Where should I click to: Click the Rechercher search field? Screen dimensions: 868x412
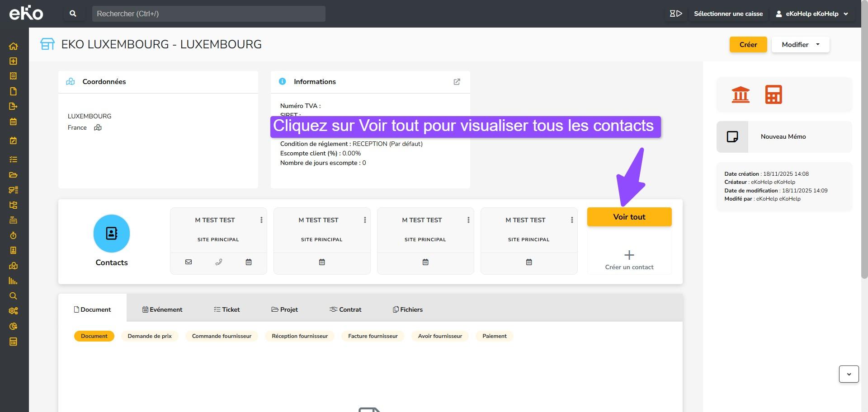pos(208,14)
